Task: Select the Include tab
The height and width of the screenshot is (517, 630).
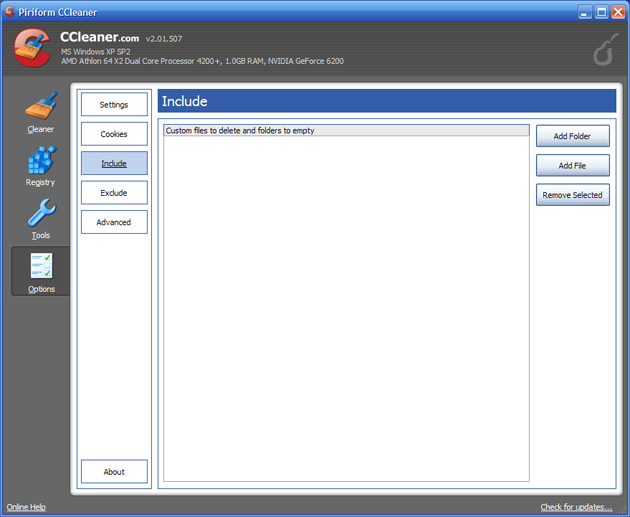Action: point(114,163)
